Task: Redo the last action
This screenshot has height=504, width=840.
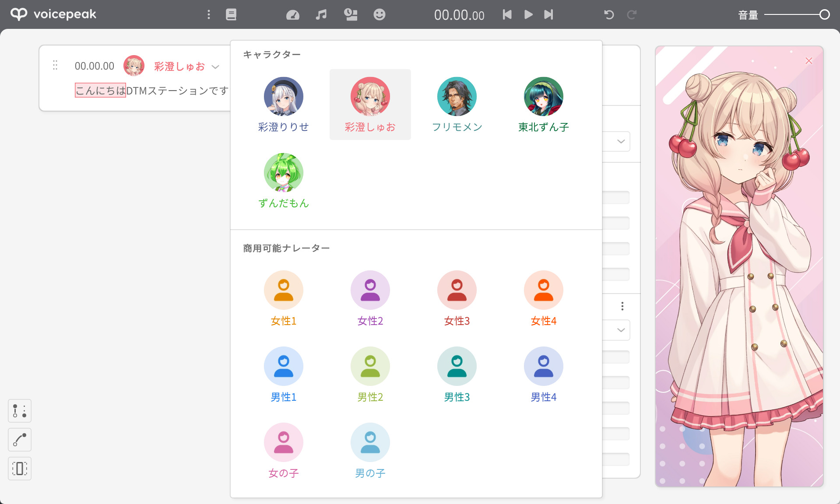Action: coord(631,14)
